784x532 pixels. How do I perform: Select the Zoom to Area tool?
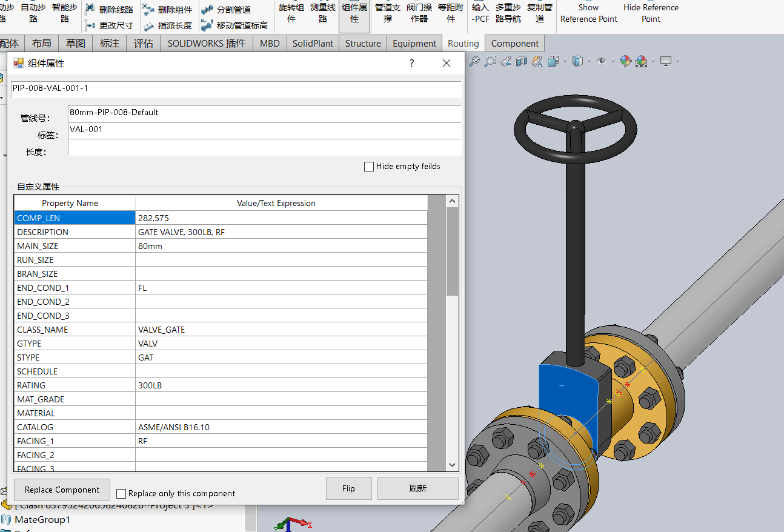(490, 61)
